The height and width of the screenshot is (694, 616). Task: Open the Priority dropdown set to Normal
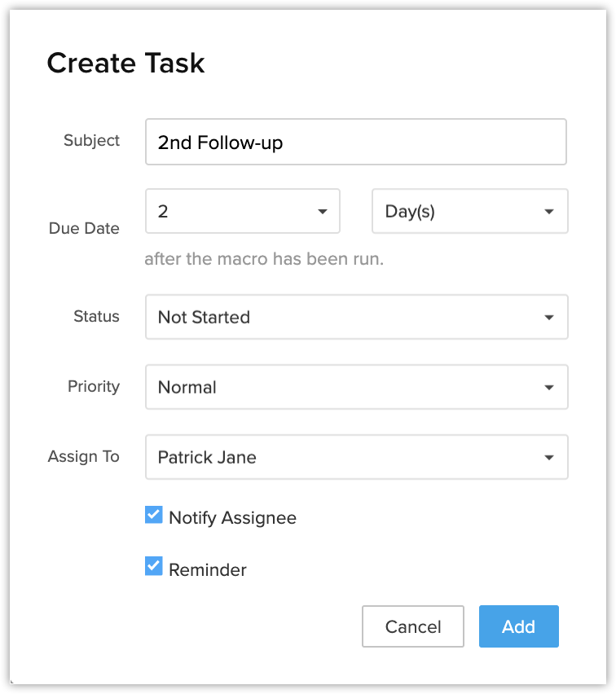tap(356, 387)
